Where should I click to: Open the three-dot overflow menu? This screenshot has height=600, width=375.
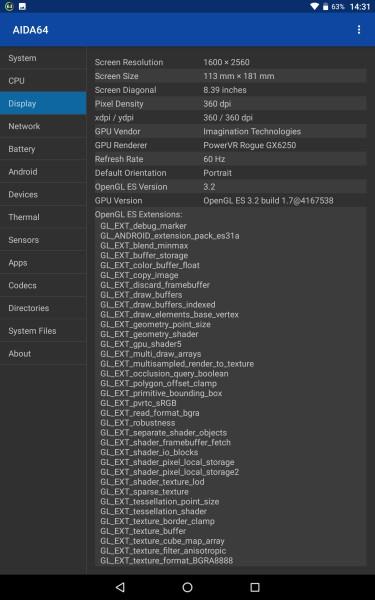point(359,30)
